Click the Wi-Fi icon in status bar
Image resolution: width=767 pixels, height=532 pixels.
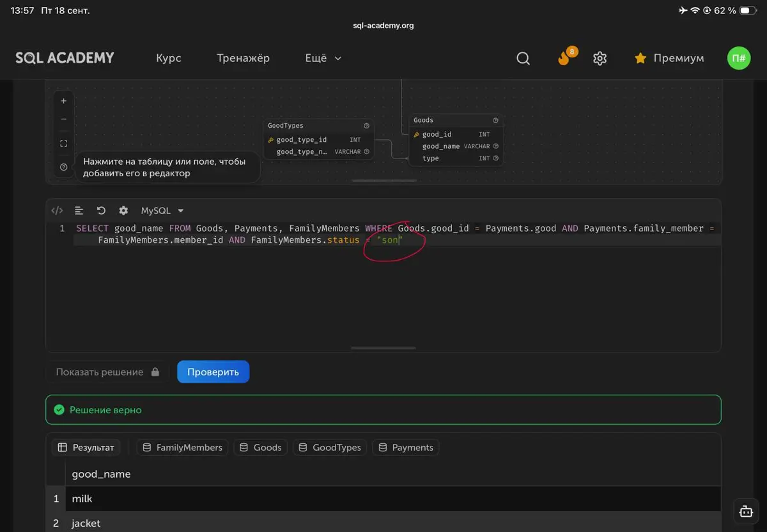(695, 11)
